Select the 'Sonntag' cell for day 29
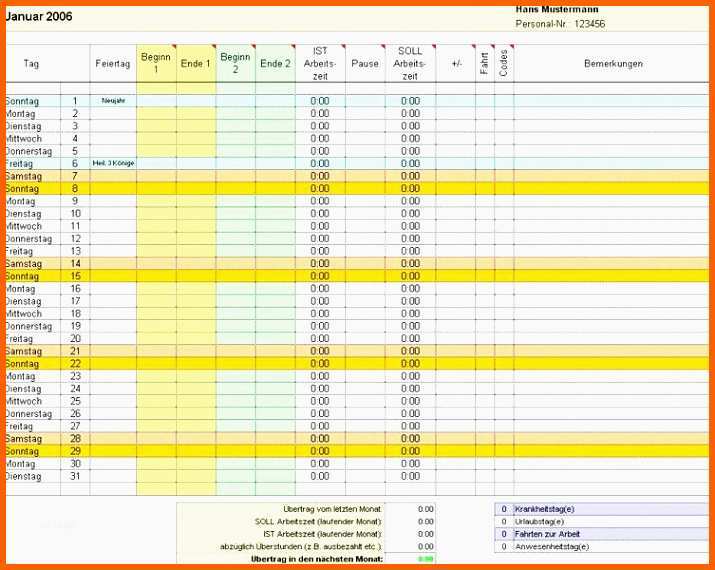The image size is (715, 570). [x=33, y=451]
